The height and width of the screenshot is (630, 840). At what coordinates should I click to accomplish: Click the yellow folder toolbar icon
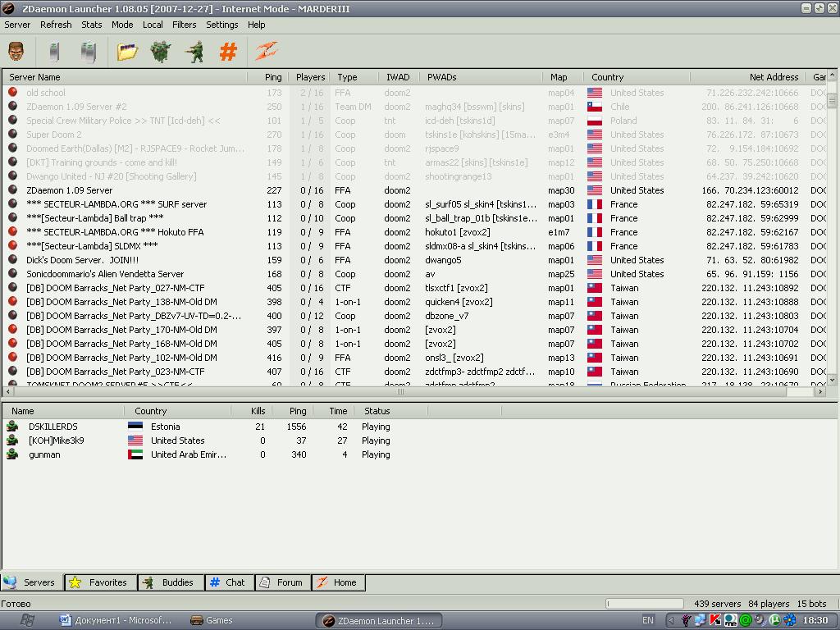coord(127,52)
